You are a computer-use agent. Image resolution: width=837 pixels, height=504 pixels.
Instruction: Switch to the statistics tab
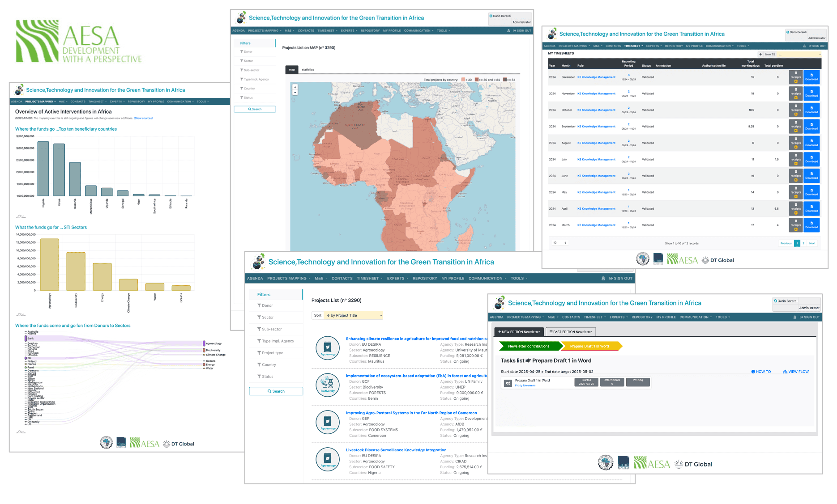pos(308,70)
